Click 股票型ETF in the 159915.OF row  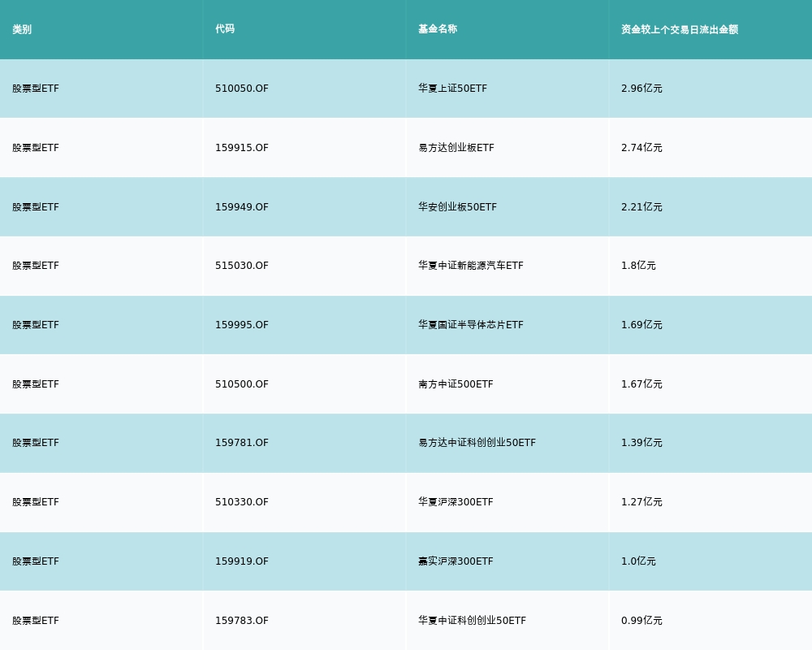click(36, 148)
